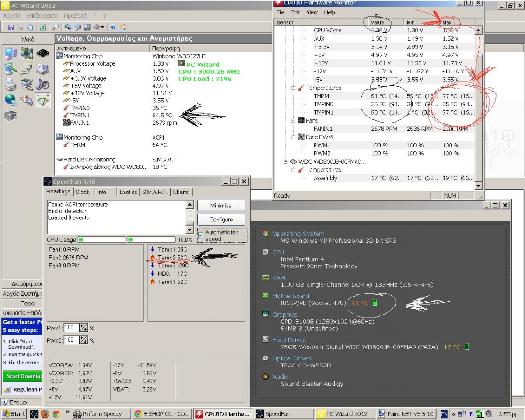Click the Υλικό section header
The height and width of the screenshot is (420, 525).
[28, 39]
